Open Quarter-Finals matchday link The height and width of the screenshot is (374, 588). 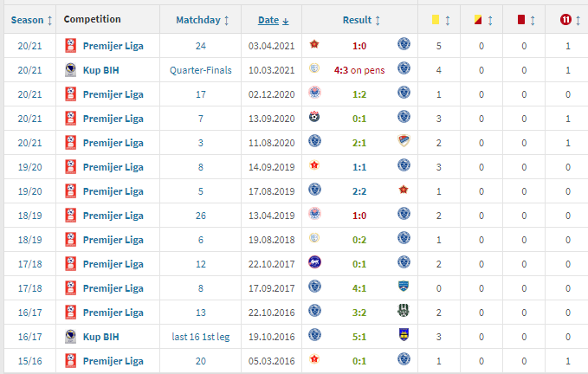pos(201,70)
